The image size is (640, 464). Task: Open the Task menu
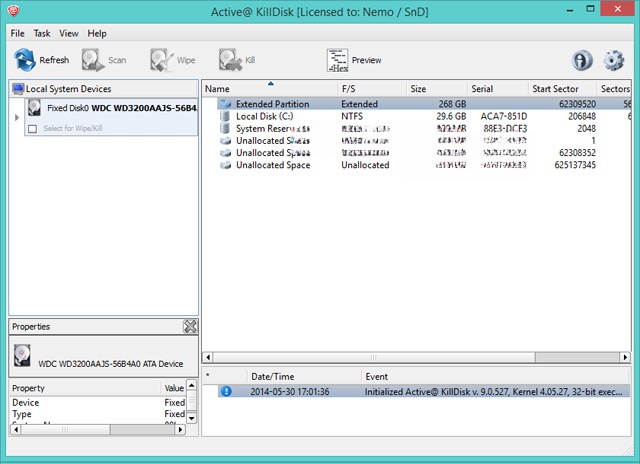click(42, 33)
